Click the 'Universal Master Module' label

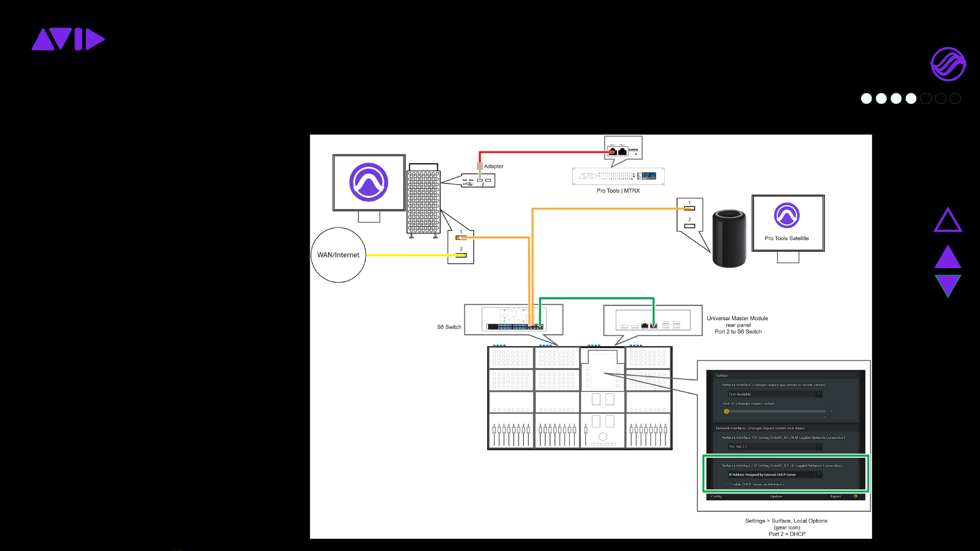[737, 318]
